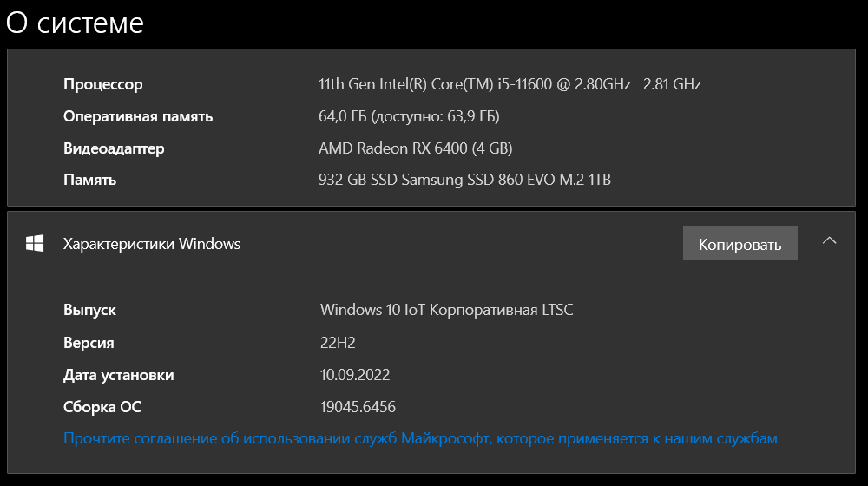Click the Память storage label
Image resolution: width=868 pixels, height=486 pixels.
coord(89,180)
